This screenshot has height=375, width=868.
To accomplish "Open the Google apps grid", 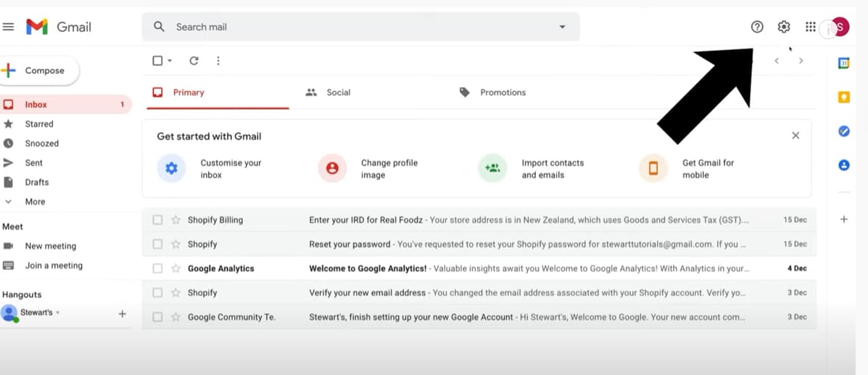I will point(811,27).
